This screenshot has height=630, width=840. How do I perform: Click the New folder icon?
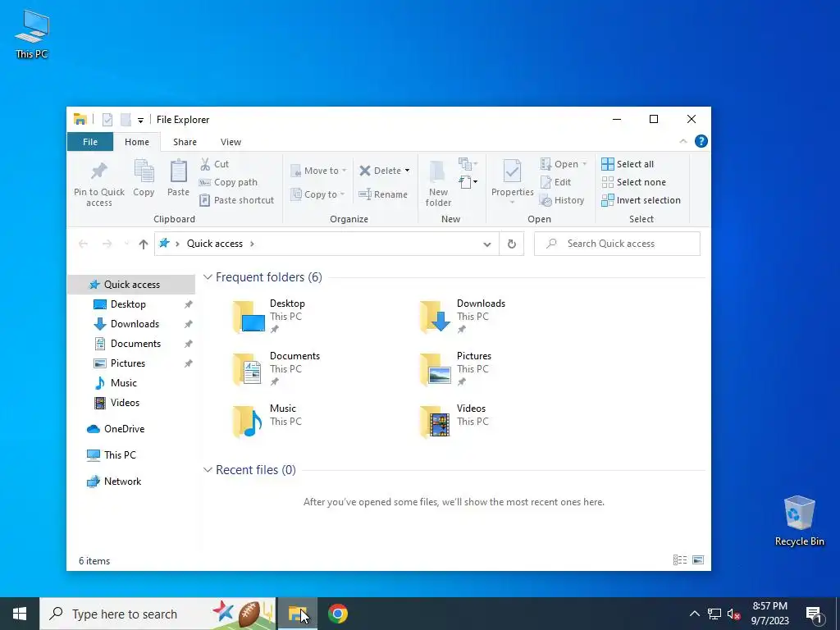click(438, 171)
